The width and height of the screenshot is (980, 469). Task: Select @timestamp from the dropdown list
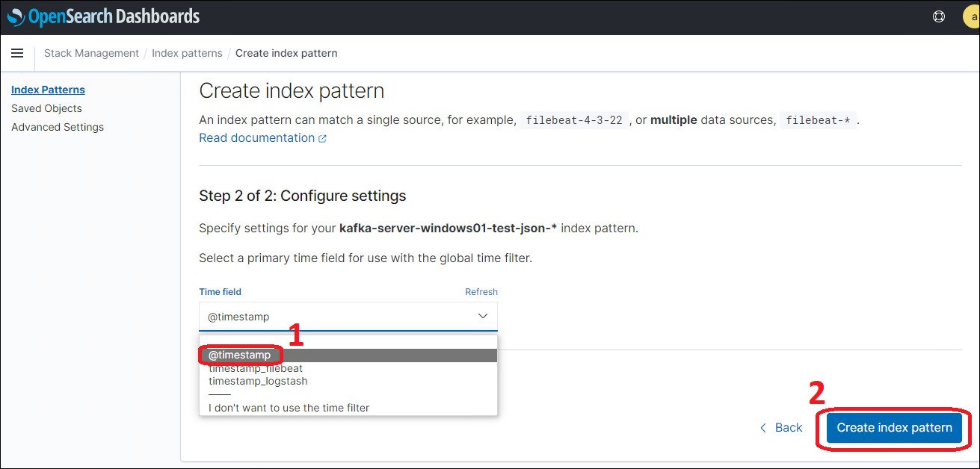(240, 355)
